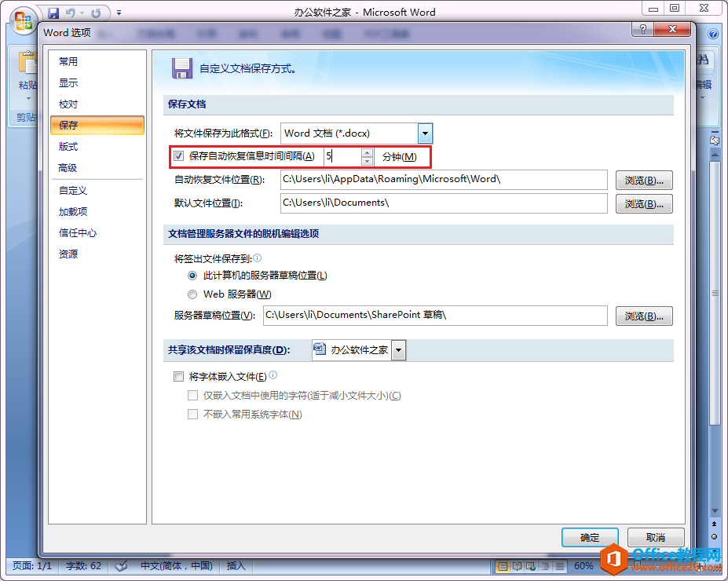Click the 60% zoom level in status bar
Viewport: 728px width, 581px height.
pyautogui.click(x=583, y=565)
